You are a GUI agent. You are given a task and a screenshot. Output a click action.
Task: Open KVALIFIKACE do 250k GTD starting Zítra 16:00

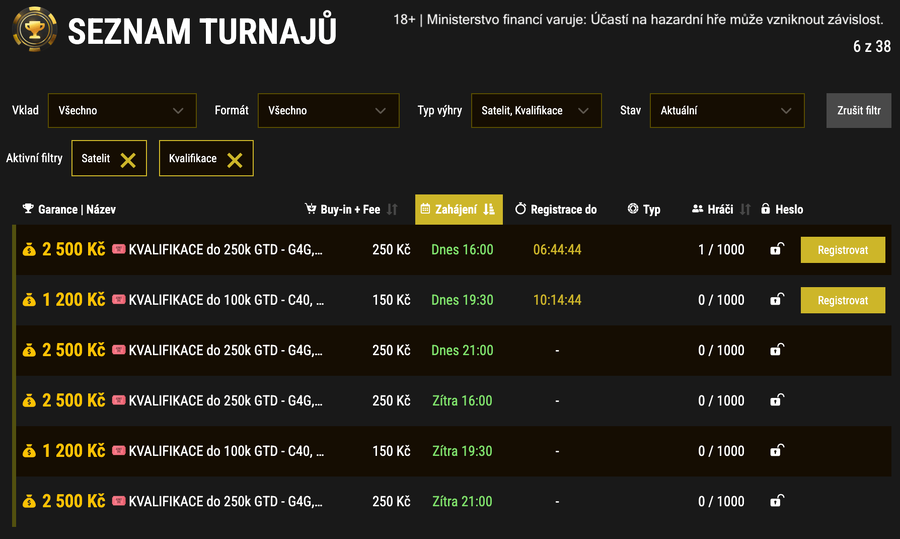226,401
